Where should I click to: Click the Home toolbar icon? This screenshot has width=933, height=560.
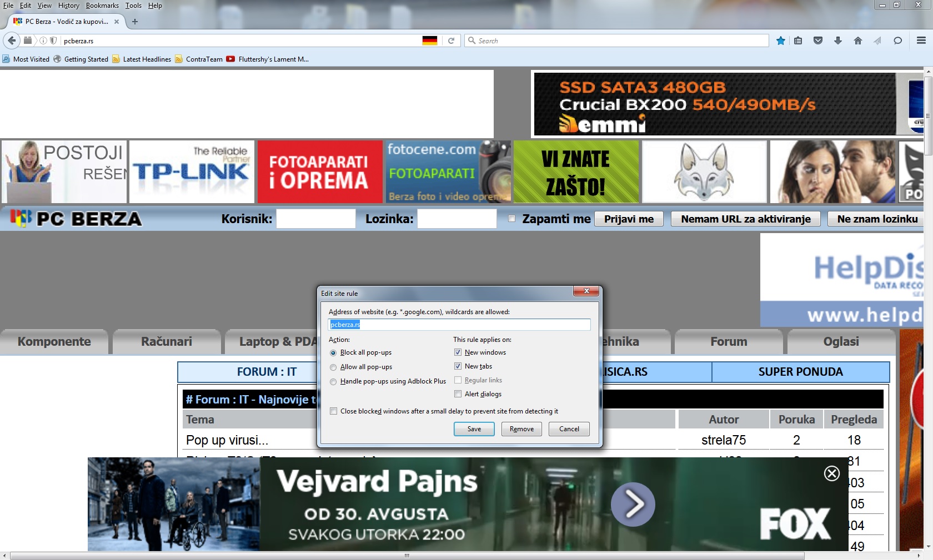tap(858, 41)
